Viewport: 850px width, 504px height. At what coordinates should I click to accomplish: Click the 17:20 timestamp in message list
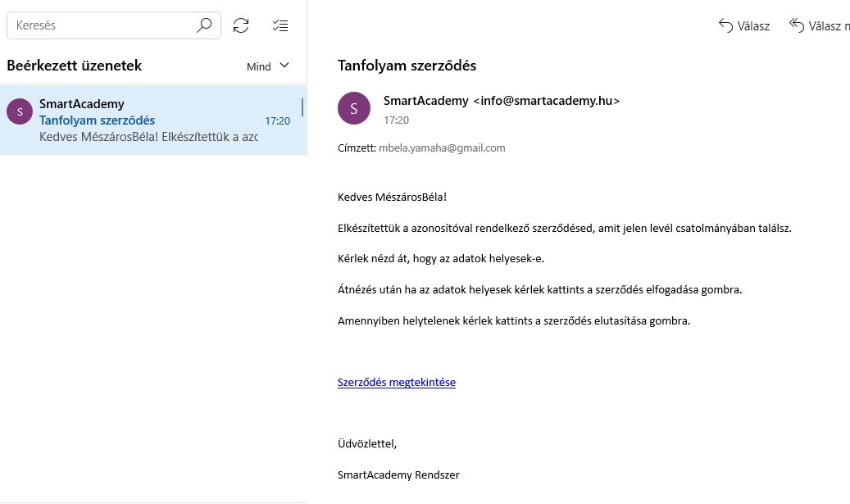(277, 120)
